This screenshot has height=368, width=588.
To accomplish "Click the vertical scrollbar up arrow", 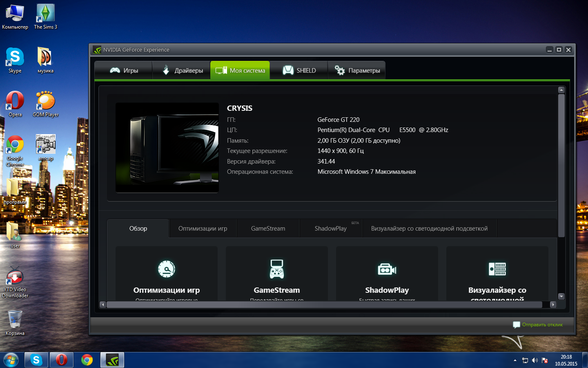I will tap(561, 90).
